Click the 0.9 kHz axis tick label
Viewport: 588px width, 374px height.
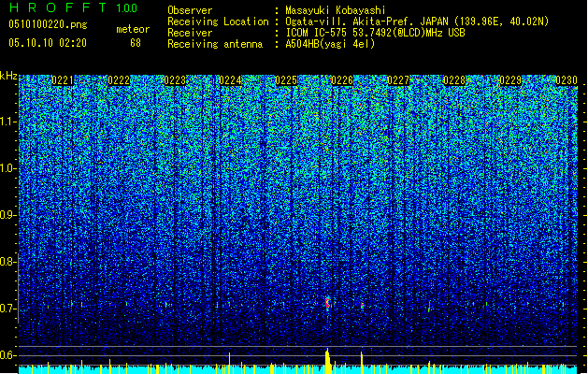coord(7,215)
